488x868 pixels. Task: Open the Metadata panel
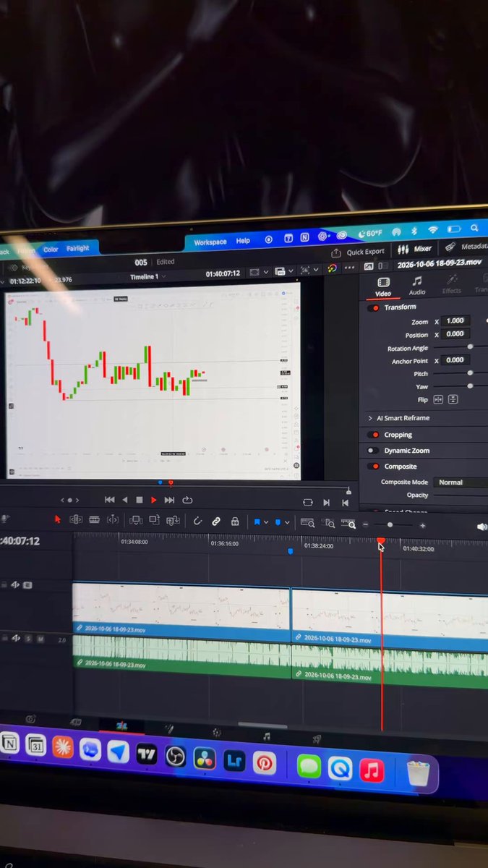[x=466, y=247]
